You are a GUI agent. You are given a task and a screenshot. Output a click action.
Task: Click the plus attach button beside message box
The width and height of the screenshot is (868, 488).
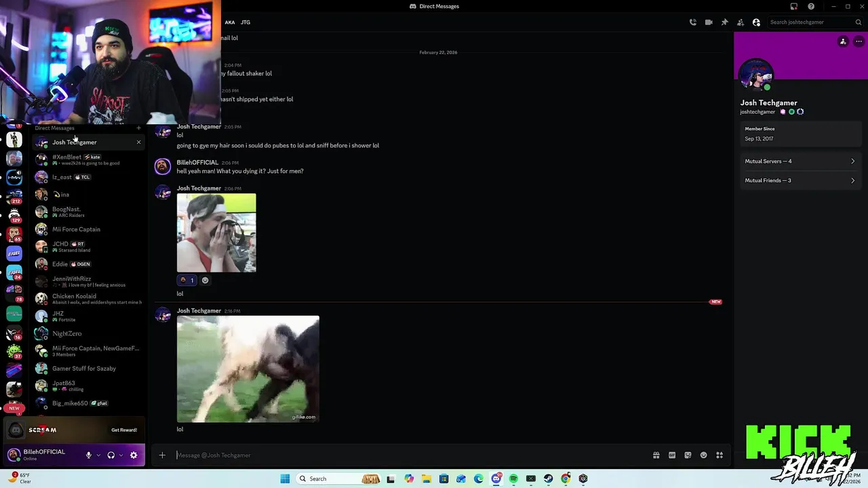pyautogui.click(x=162, y=455)
